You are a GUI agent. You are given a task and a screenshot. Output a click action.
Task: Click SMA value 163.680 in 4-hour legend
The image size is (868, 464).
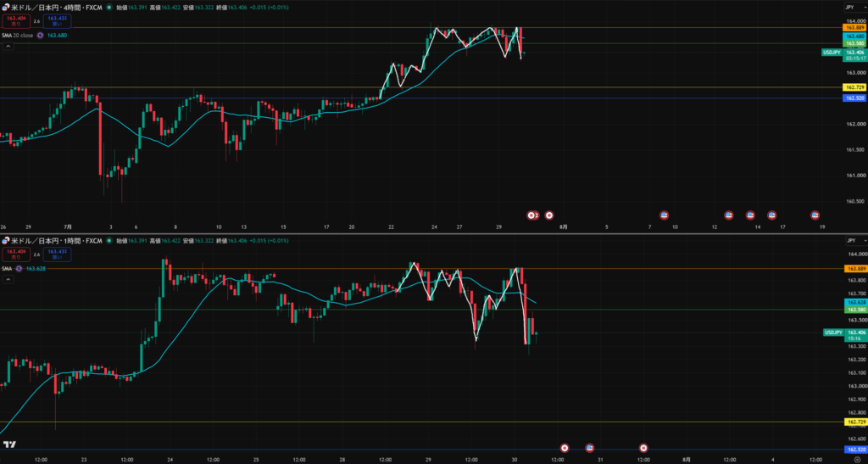point(57,35)
